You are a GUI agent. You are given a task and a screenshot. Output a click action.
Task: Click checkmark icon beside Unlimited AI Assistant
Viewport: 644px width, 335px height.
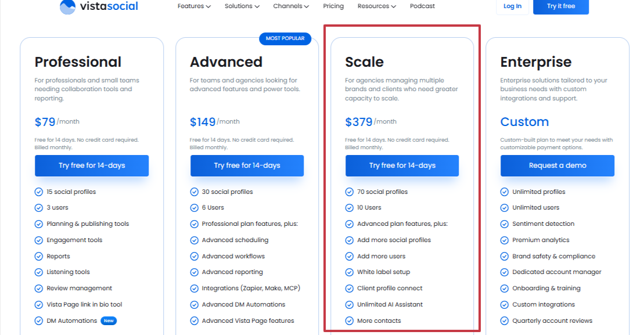pyautogui.click(x=349, y=304)
